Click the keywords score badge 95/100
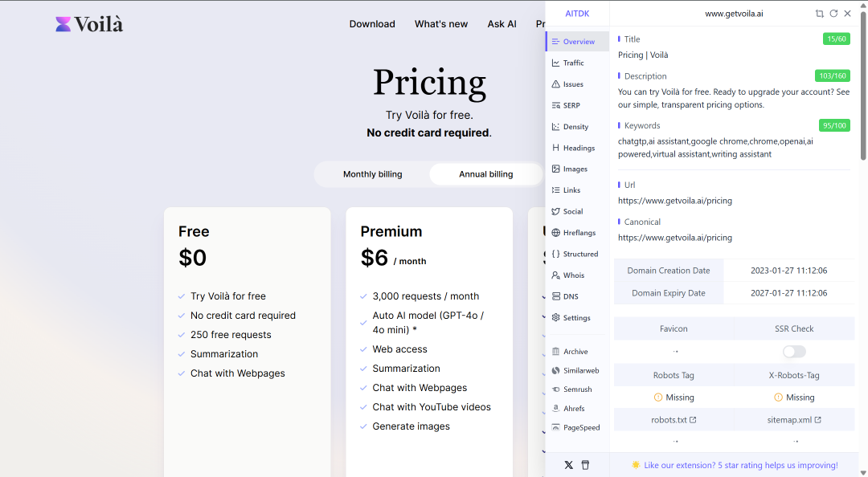 (834, 125)
